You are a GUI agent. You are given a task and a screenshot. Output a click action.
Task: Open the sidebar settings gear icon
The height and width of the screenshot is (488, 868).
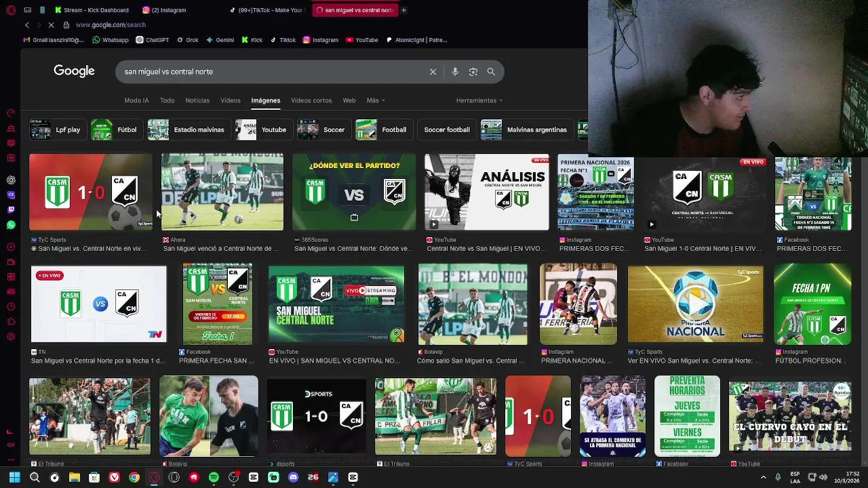[11, 336]
